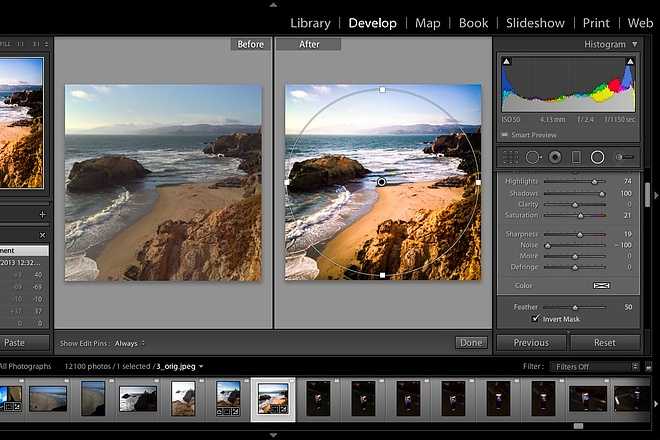Click the Before view label

[x=250, y=44]
